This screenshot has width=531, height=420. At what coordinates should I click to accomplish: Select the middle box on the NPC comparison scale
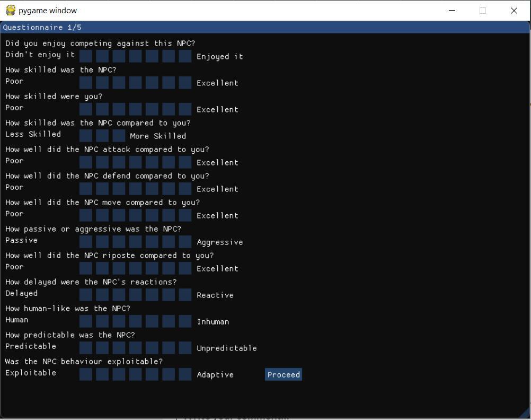102,135
